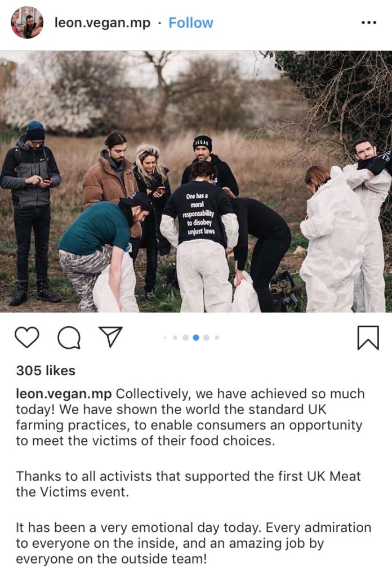The width and height of the screenshot is (392, 577).
Task: Open leon.vegan.mp profile picture
Action: 27,23
